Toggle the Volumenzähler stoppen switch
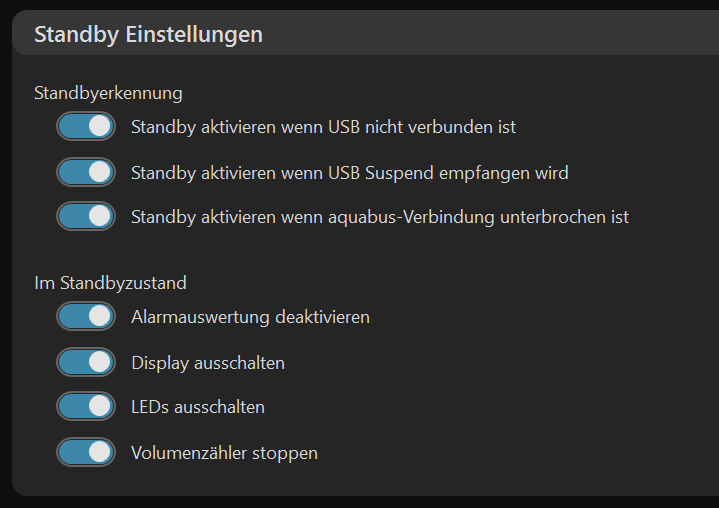719x508 pixels. pos(86,452)
